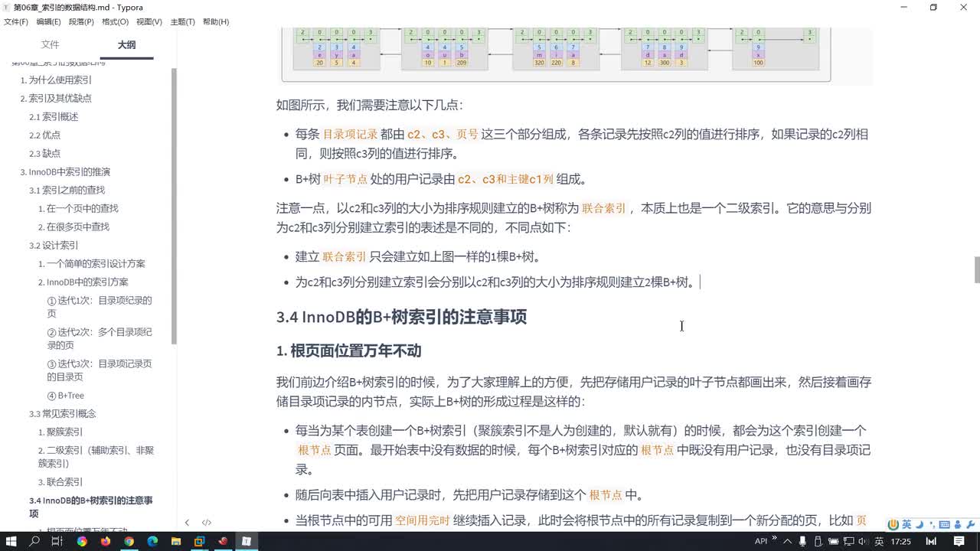Image resolution: width=980 pixels, height=551 pixels.
Task: Open the VirtualBox-style blue box taskbar app
Action: 199,541
